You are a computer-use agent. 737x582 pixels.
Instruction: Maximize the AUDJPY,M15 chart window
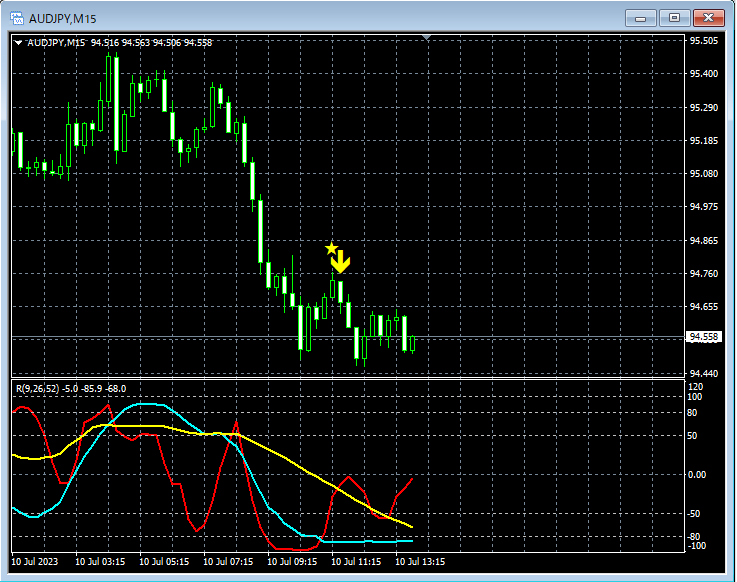point(674,18)
